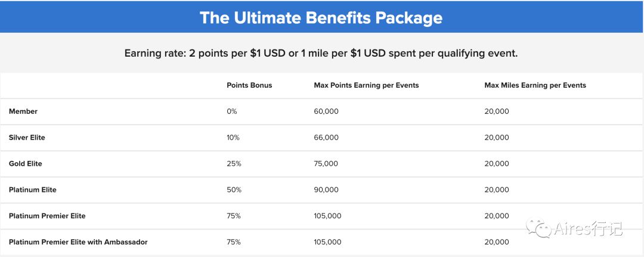Click the Member row label

point(23,112)
